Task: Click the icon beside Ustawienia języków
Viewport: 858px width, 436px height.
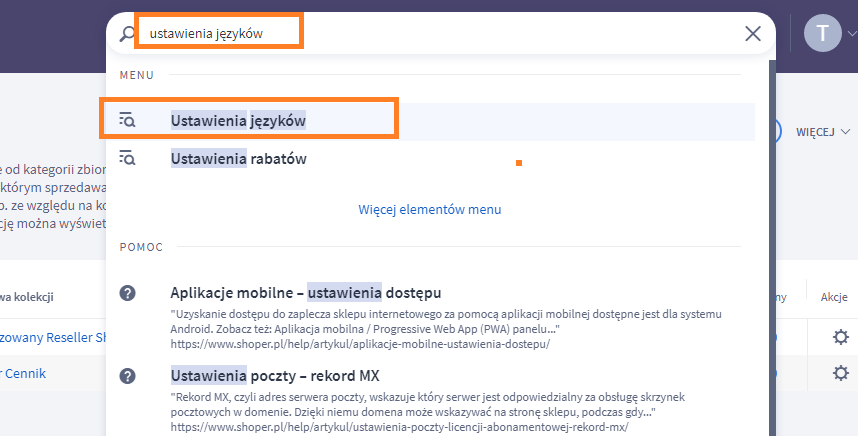Action: [x=127, y=120]
